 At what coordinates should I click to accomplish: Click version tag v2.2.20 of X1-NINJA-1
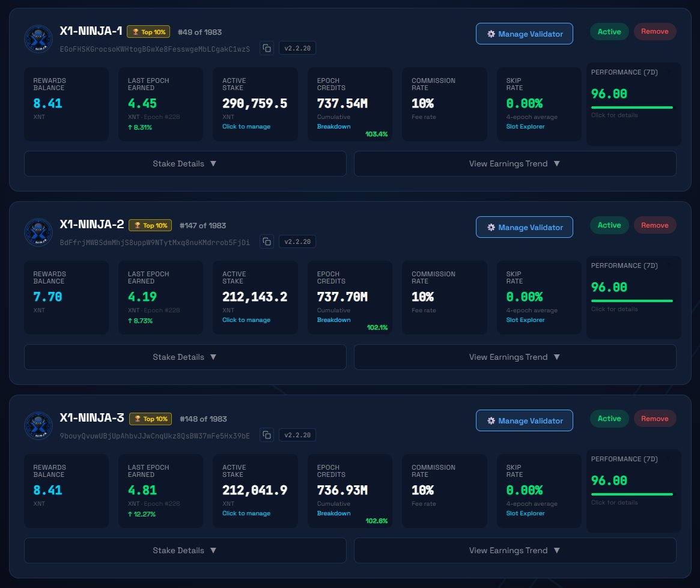297,48
